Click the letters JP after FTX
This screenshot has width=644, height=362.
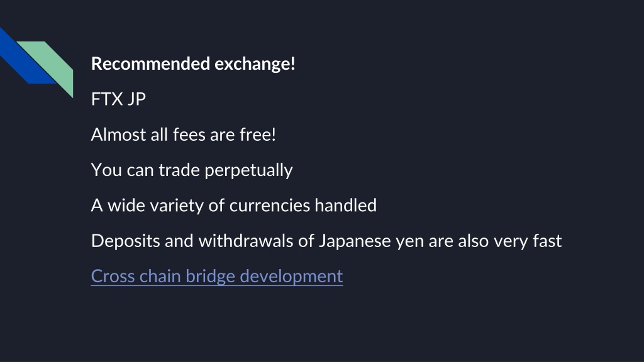[136, 99]
